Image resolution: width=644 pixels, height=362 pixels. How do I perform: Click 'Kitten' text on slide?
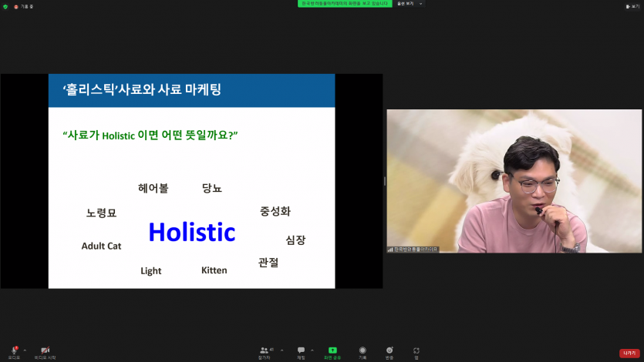pyautogui.click(x=214, y=270)
